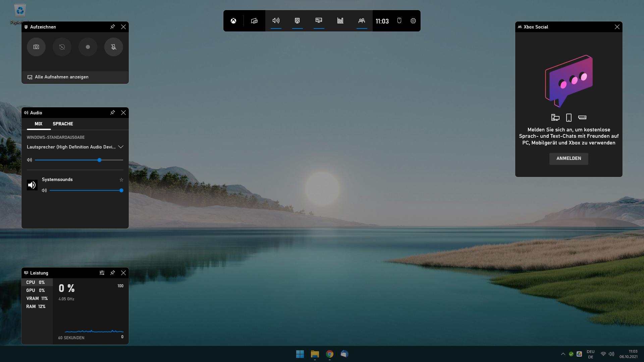
Task: Mute the Windows default output speaker icon
Action: pos(30,160)
